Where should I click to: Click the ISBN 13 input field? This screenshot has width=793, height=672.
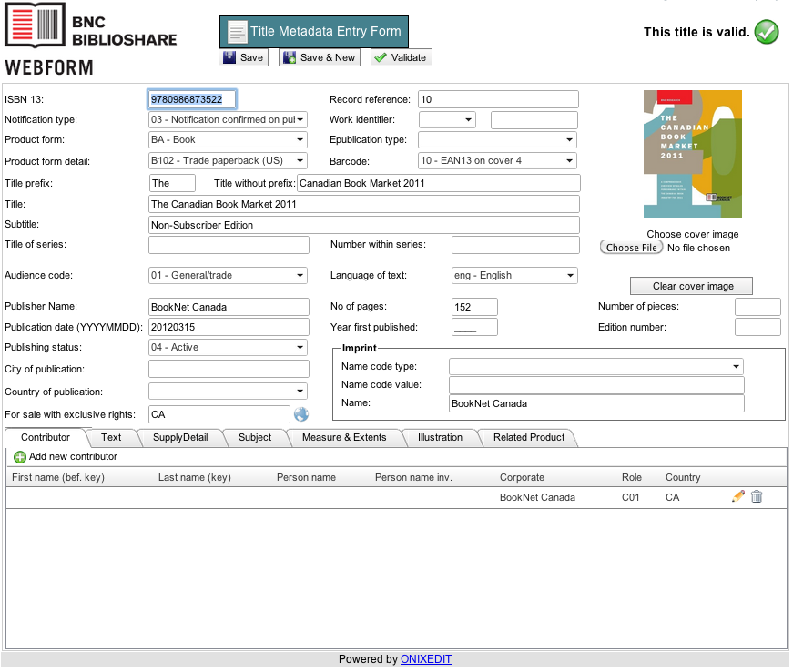click(x=192, y=100)
